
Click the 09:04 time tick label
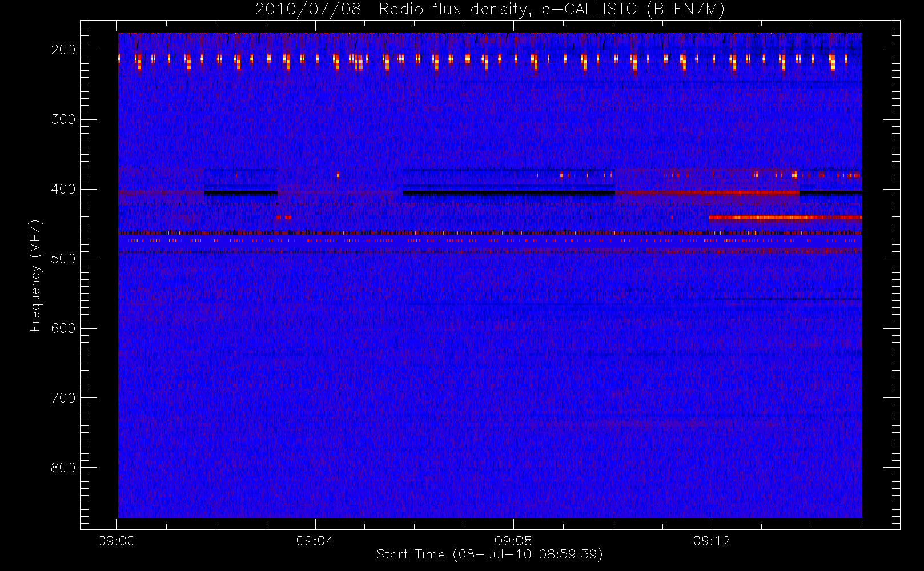(x=315, y=541)
